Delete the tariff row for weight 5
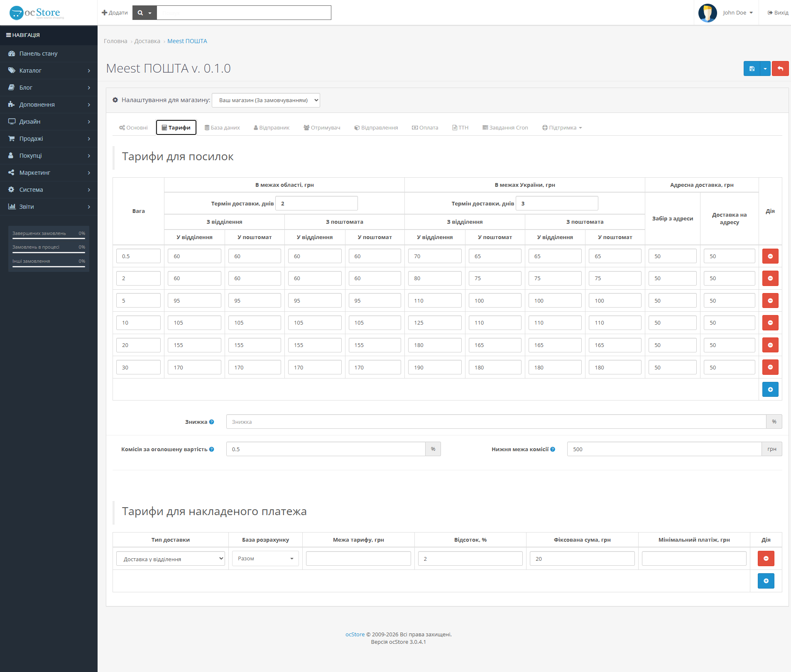Screen dimensions: 791x672 point(770,301)
